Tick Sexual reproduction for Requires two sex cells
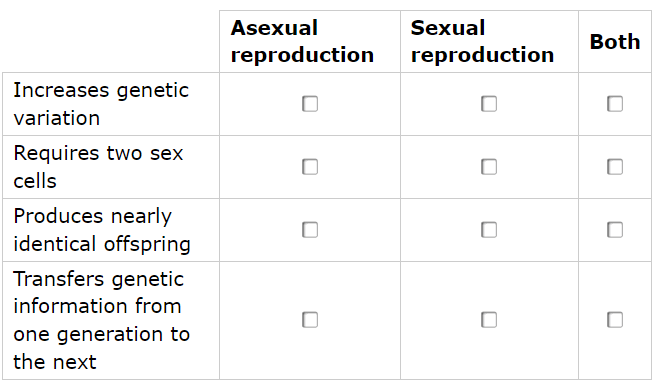 pos(489,167)
